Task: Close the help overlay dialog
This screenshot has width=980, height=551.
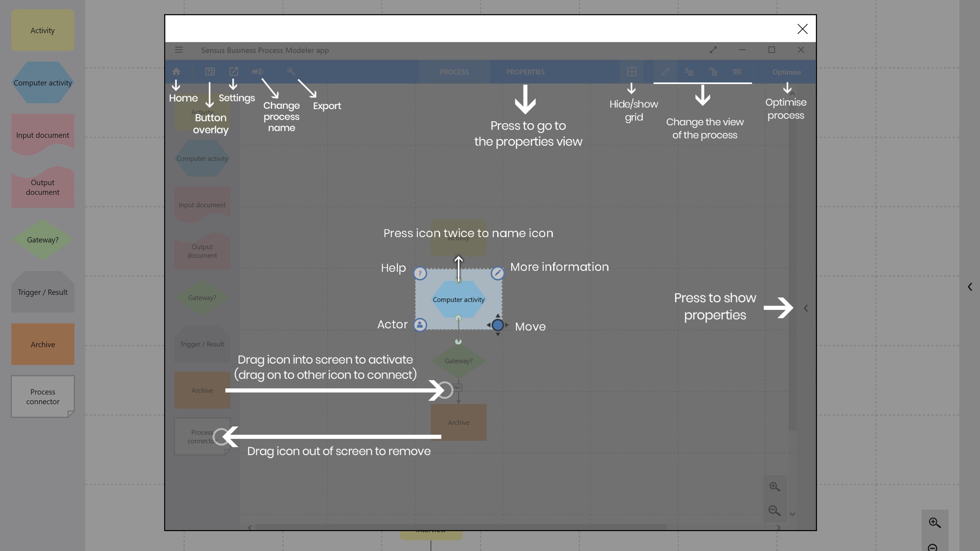Action: [802, 29]
